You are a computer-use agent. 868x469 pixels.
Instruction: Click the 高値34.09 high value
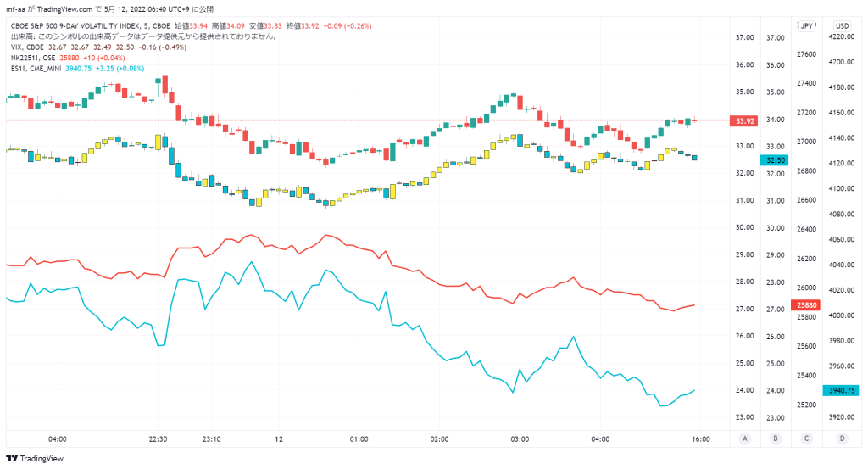tap(228, 26)
